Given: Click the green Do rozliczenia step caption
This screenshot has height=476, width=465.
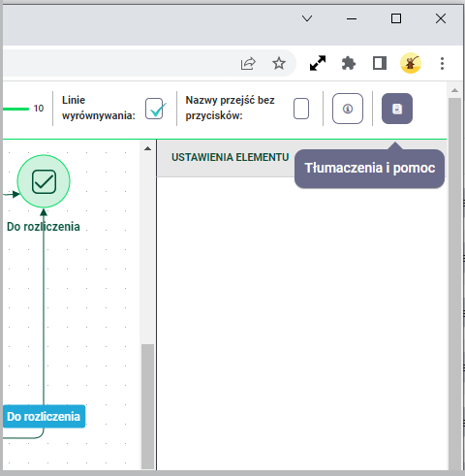Looking at the screenshot, I should coord(44,227).
